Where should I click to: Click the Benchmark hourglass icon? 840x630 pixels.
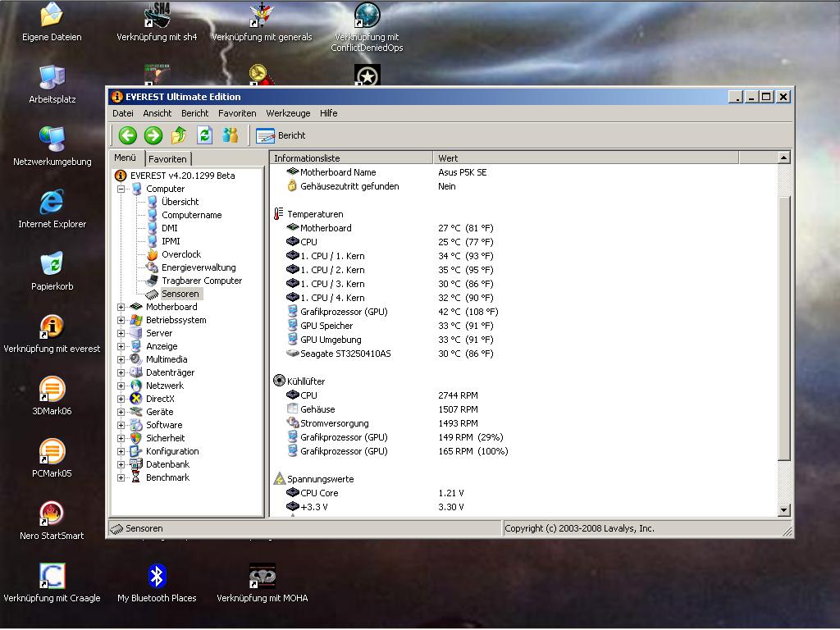click(136, 478)
